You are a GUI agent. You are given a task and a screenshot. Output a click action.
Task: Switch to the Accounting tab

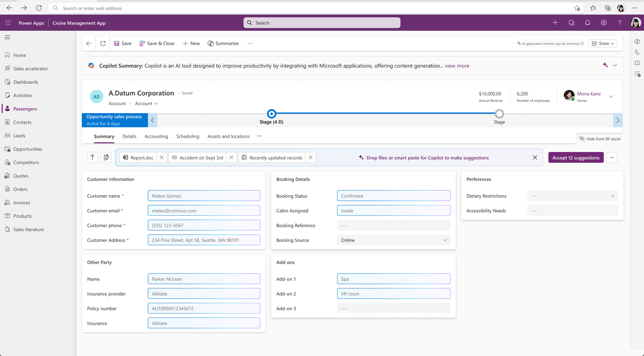[x=156, y=136]
